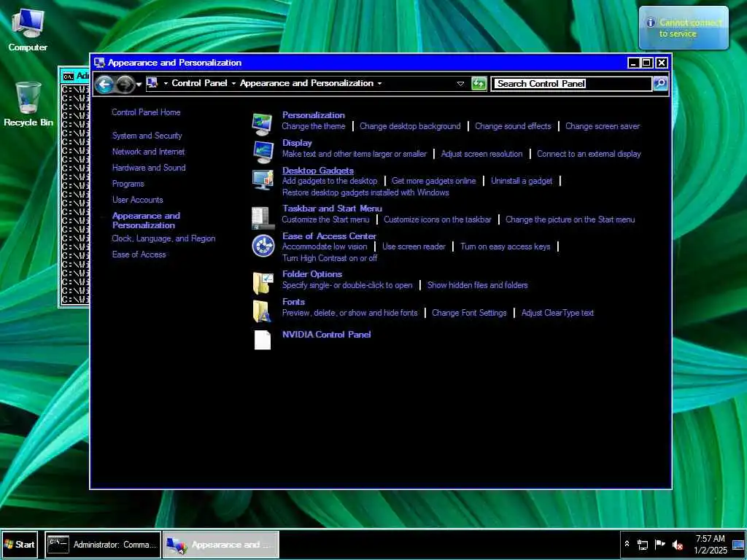Open Ease of Access sidebar link
The width and height of the screenshot is (747, 560).
point(139,254)
